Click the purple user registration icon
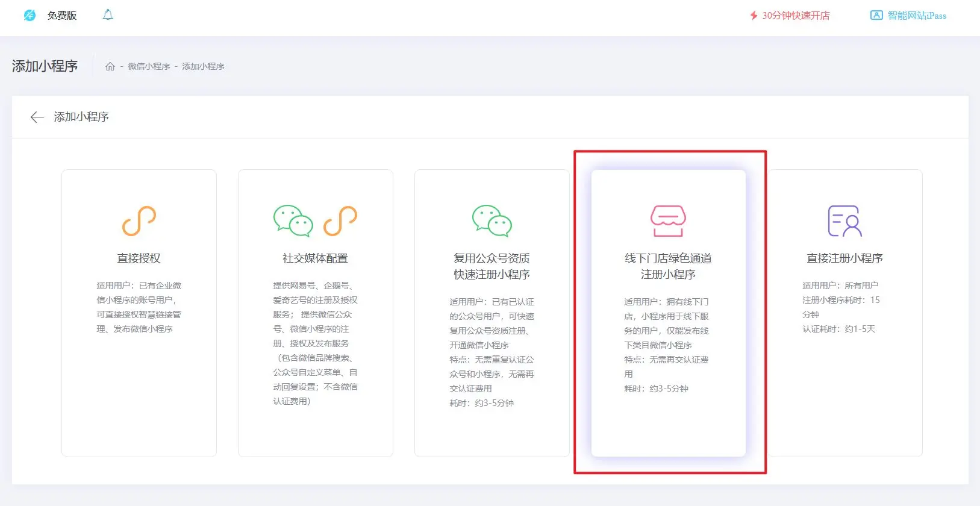Image resolution: width=980 pixels, height=506 pixels. pos(844,221)
